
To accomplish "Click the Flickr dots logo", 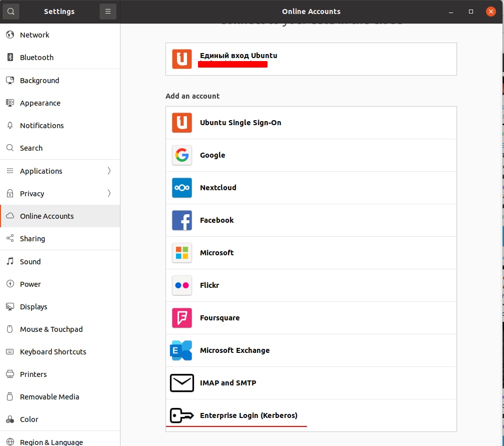I will pyautogui.click(x=182, y=285).
